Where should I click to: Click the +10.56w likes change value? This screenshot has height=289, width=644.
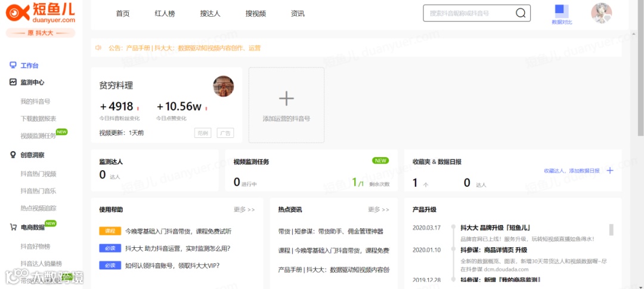coord(179,106)
